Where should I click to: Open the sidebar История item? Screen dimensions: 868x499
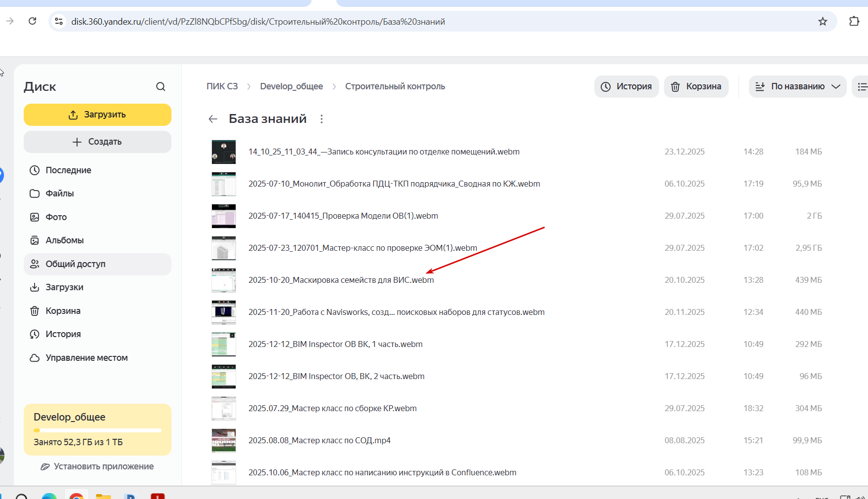click(x=97, y=334)
